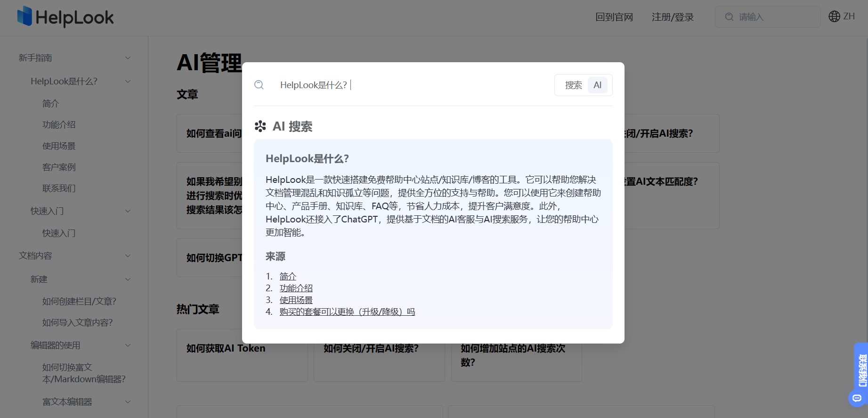868x418 pixels.
Task: Click the AI管理 page title
Action: tap(209, 63)
